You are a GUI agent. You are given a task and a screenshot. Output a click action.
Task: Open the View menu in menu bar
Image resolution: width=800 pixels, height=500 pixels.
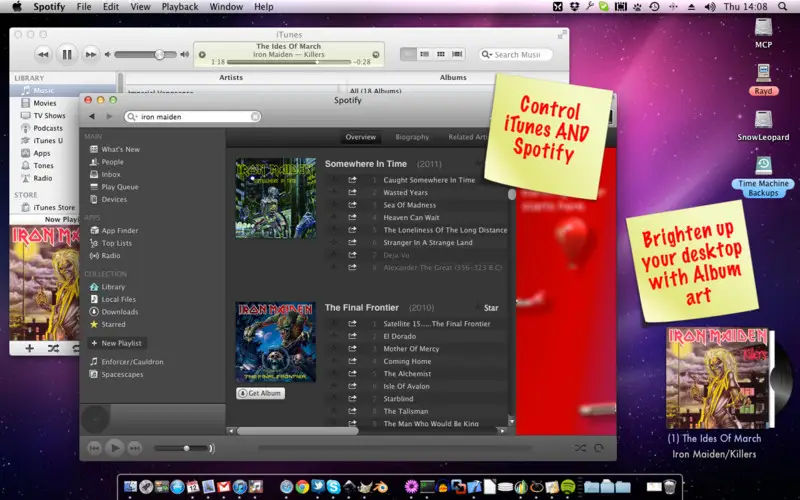(140, 7)
